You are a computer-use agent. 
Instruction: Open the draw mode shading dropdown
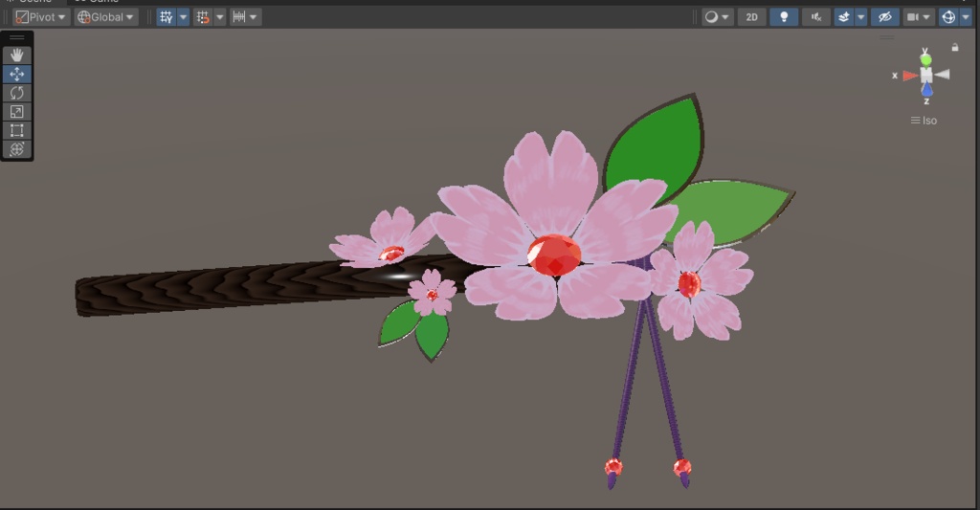tap(717, 17)
